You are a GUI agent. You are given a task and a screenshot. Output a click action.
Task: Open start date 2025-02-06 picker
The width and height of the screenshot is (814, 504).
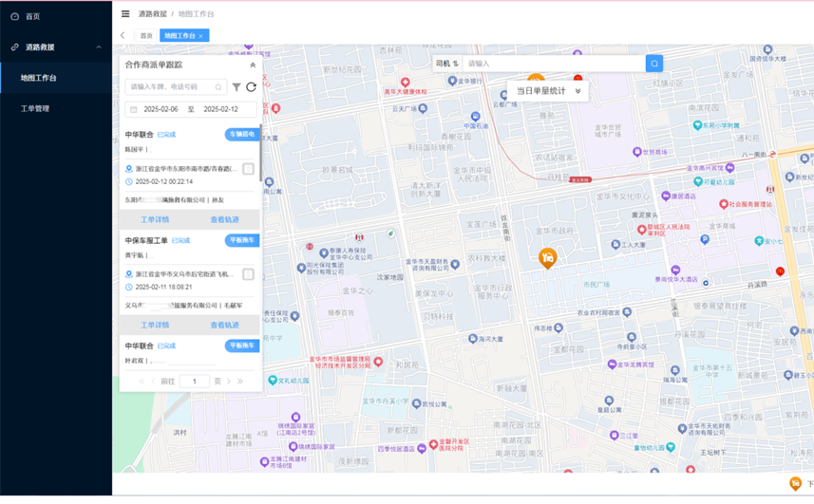[161, 109]
